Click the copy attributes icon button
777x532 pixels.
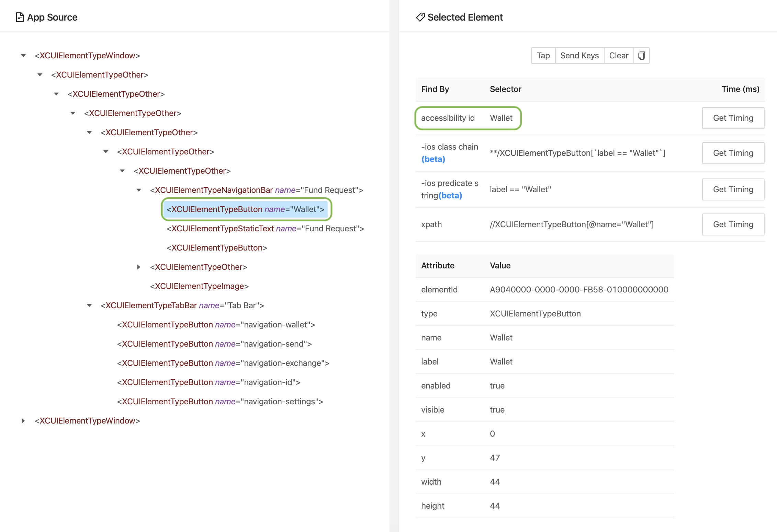tap(641, 56)
